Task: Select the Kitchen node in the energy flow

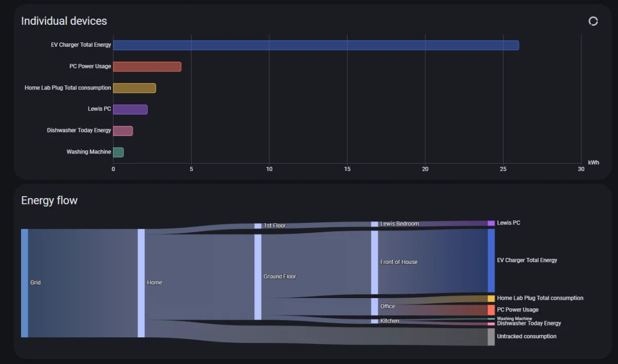Action: click(x=374, y=321)
